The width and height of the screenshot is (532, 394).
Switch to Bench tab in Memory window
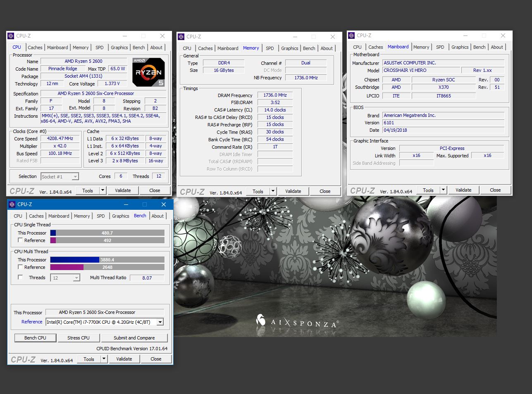[x=309, y=48]
